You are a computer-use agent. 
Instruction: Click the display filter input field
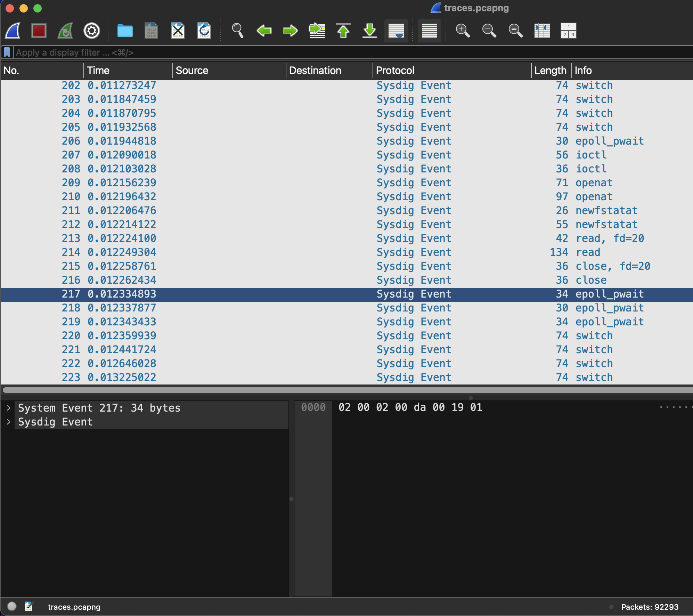pyautogui.click(x=209, y=52)
